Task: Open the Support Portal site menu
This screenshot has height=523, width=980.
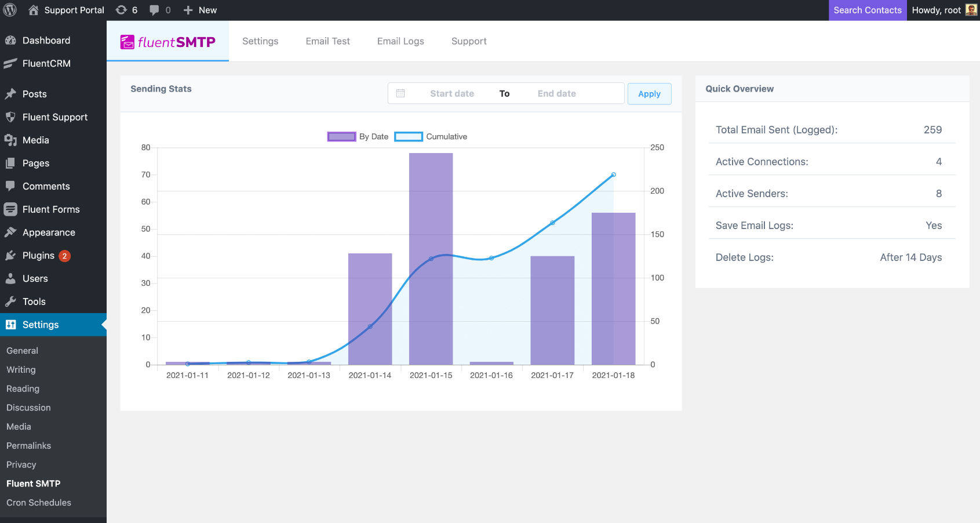Action: pos(66,10)
